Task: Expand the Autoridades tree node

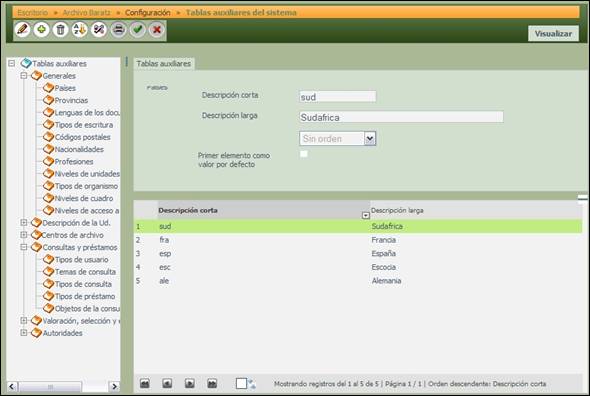Action: point(24,333)
